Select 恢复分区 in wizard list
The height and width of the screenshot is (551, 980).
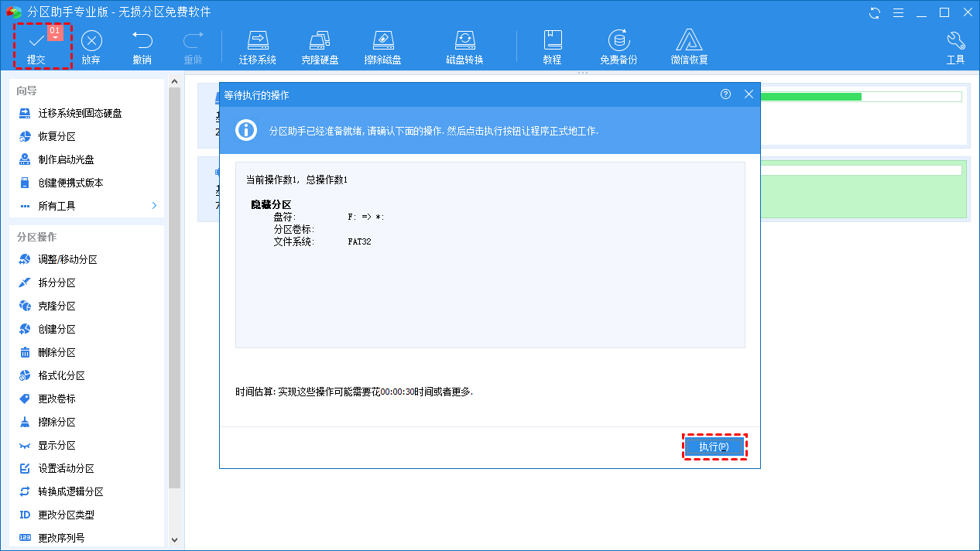(x=57, y=136)
